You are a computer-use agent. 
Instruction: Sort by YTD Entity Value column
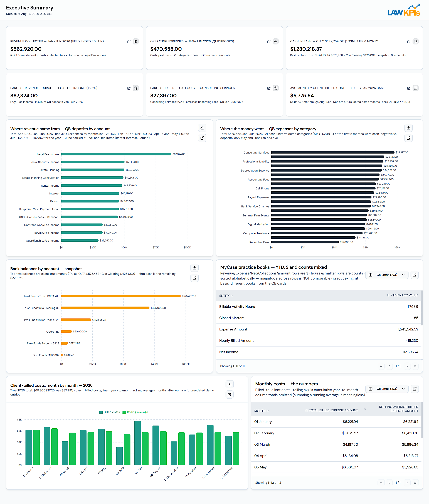403,295
